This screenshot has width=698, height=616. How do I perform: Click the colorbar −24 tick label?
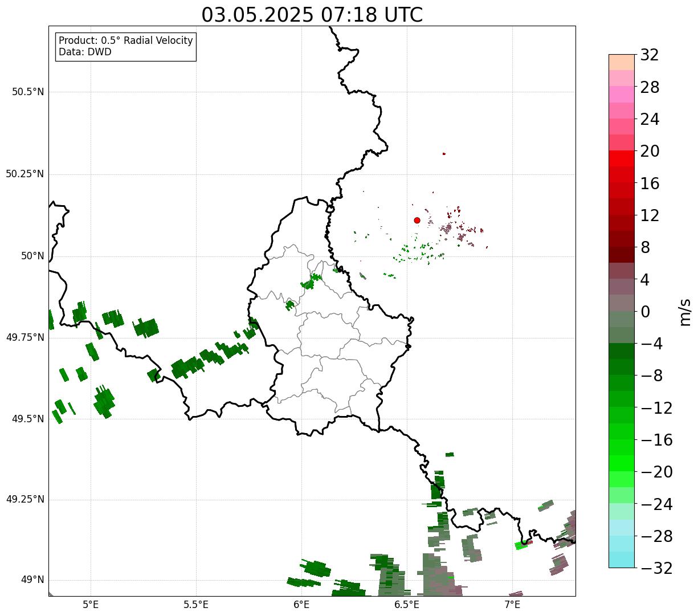[x=656, y=504]
